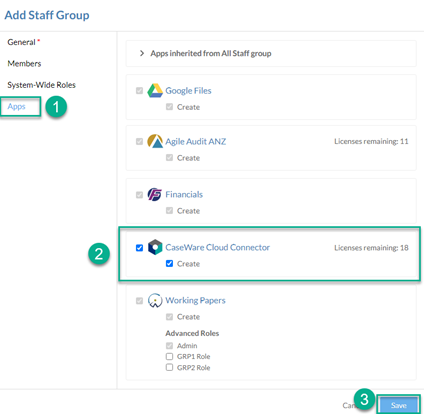The height and width of the screenshot is (414, 424).
Task: Toggle Create checkbox under Financials
Action: 169,210
